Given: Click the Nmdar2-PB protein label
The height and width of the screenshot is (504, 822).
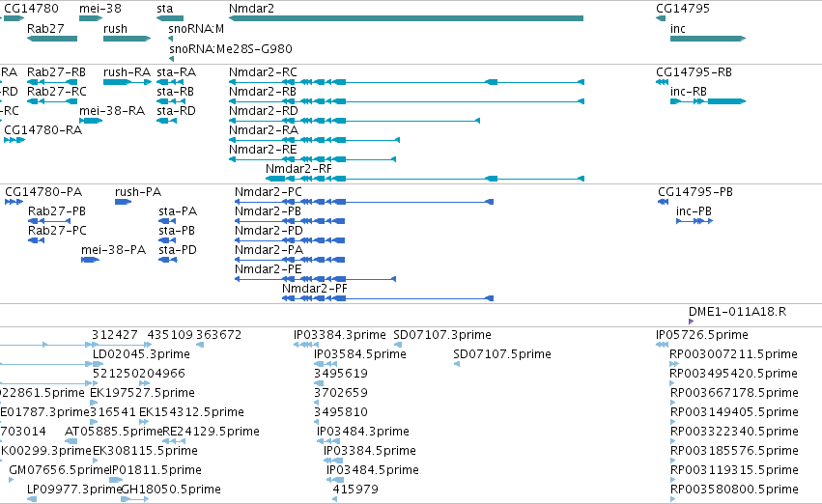Looking at the screenshot, I should pyautogui.click(x=268, y=211).
